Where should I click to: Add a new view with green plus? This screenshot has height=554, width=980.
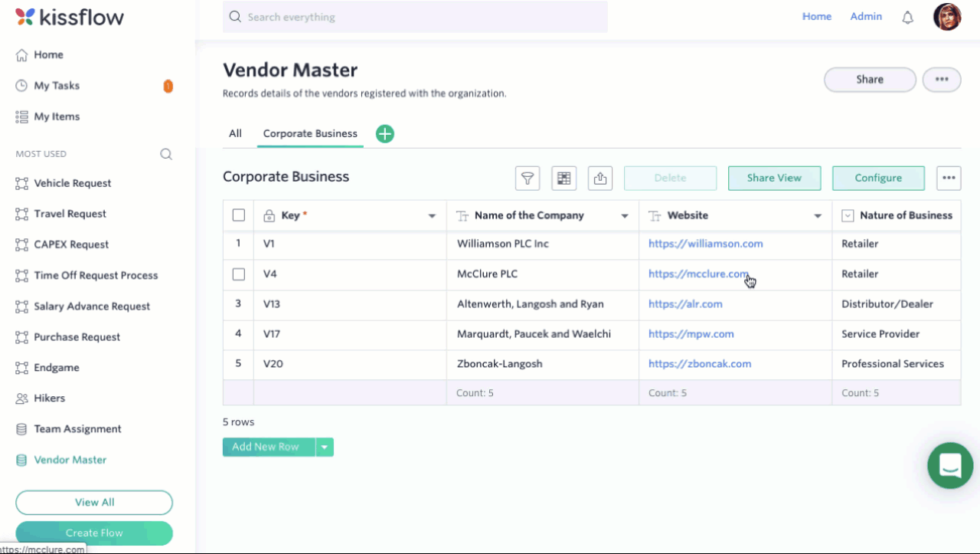[384, 133]
